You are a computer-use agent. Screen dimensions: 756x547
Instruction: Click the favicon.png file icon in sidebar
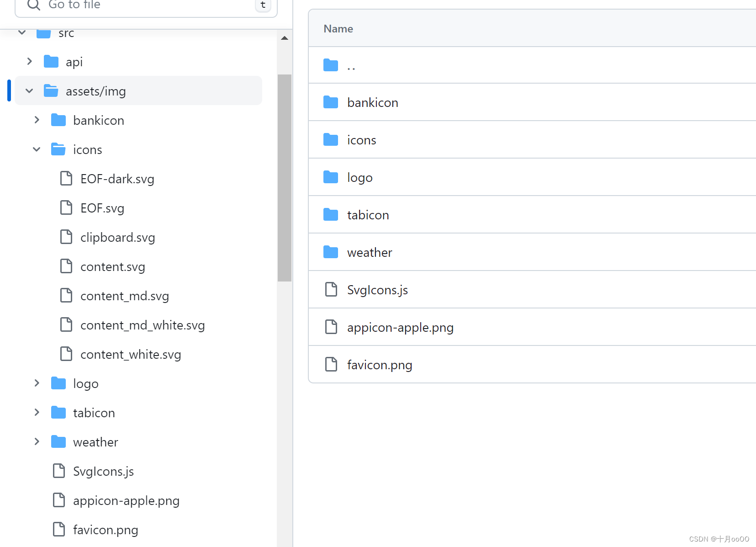(x=59, y=529)
